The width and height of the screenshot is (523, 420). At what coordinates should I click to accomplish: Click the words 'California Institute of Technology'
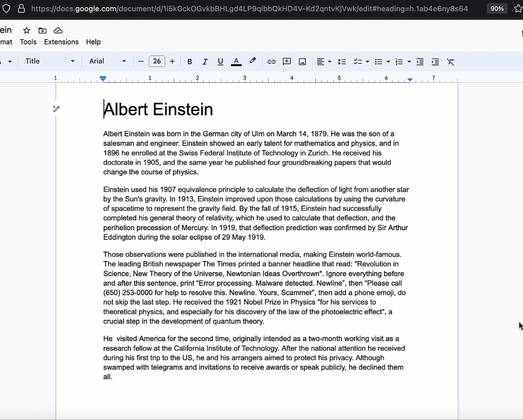pos(226,348)
